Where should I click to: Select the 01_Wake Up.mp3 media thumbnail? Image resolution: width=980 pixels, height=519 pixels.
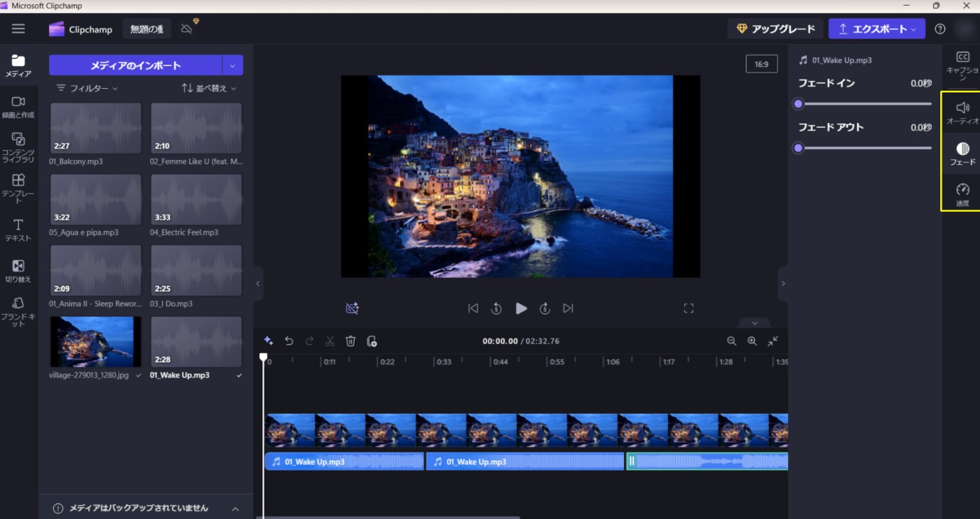pyautogui.click(x=197, y=341)
